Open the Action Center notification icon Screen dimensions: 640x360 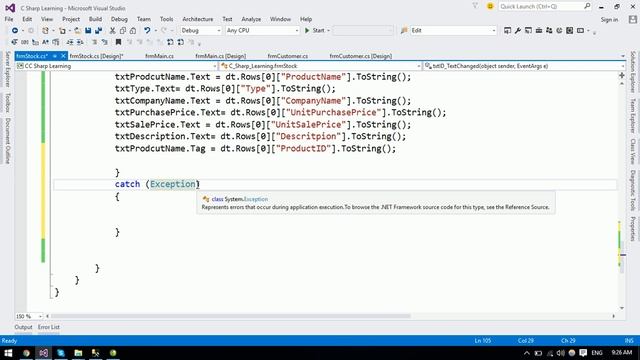[583, 353]
